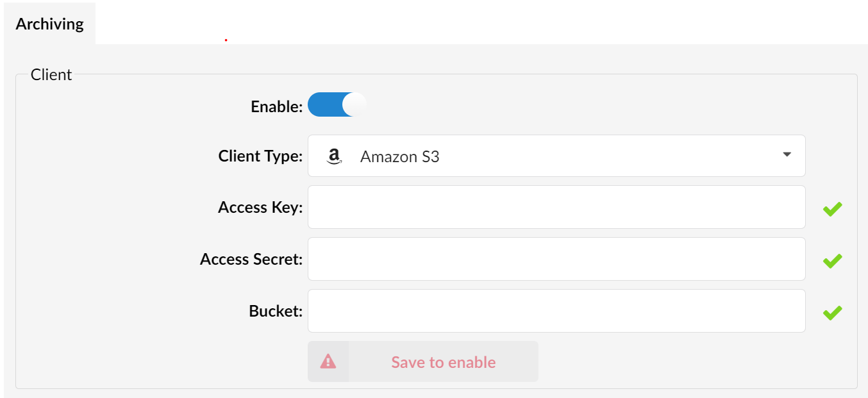Image resolution: width=868 pixels, height=398 pixels.
Task: Click the Access Key label
Action: point(260,207)
